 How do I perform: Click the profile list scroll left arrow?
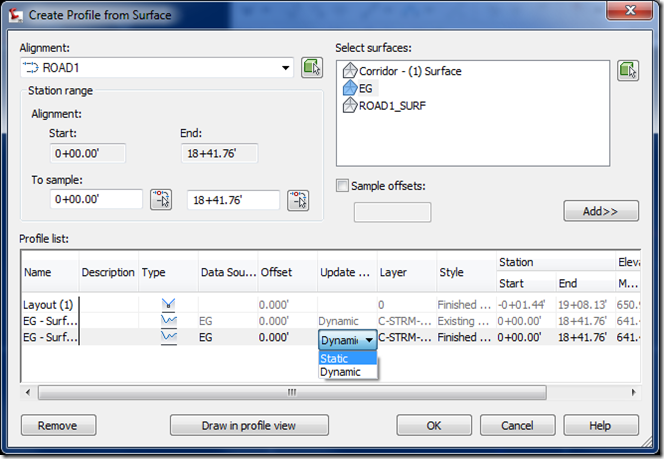pyautogui.click(x=28, y=393)
